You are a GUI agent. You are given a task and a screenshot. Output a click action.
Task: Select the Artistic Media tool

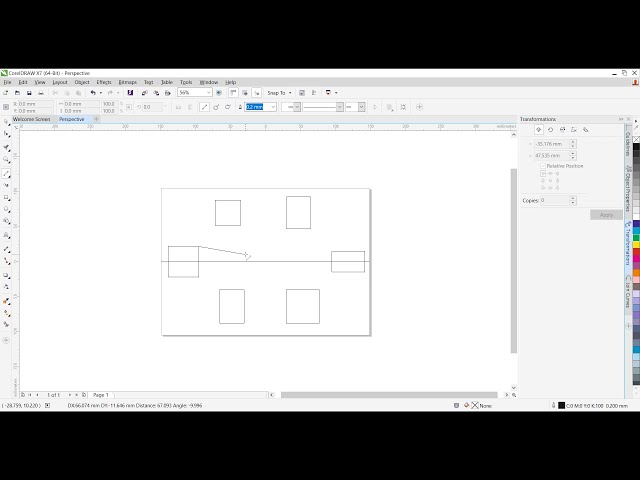point(6,186)
